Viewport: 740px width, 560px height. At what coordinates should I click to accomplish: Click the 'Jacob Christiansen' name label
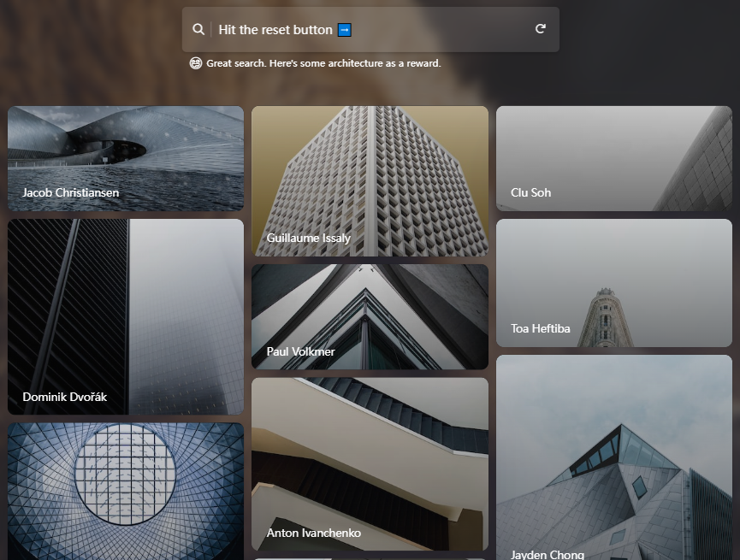[71, 192]
